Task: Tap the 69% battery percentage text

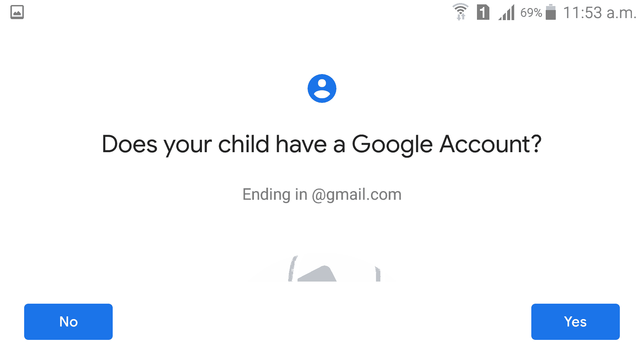Action: pos(531,13)
